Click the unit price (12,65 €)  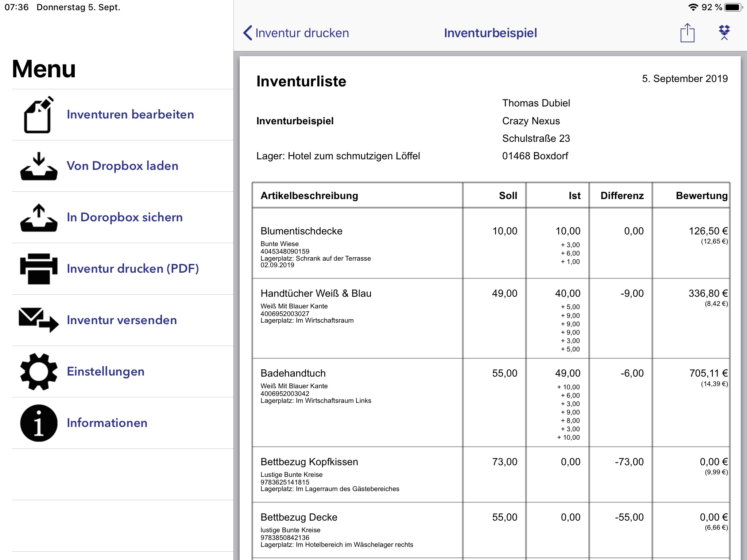(714, 241)
